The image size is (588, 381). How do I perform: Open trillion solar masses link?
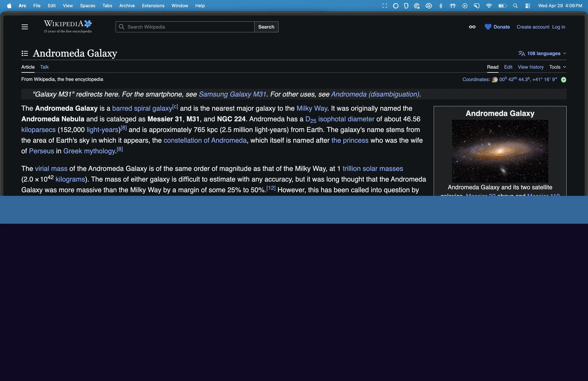coord(373,168)
